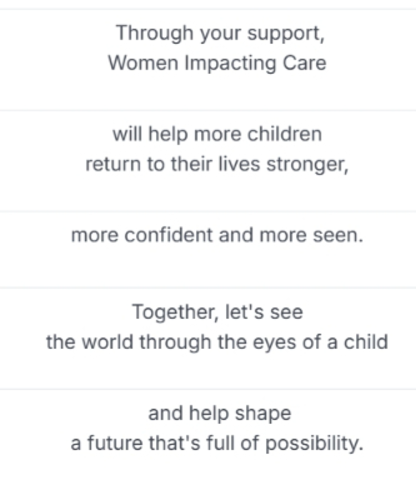Select 'the world through the eyes' line
Screen dimensions: 416x477
coord(217,342)
